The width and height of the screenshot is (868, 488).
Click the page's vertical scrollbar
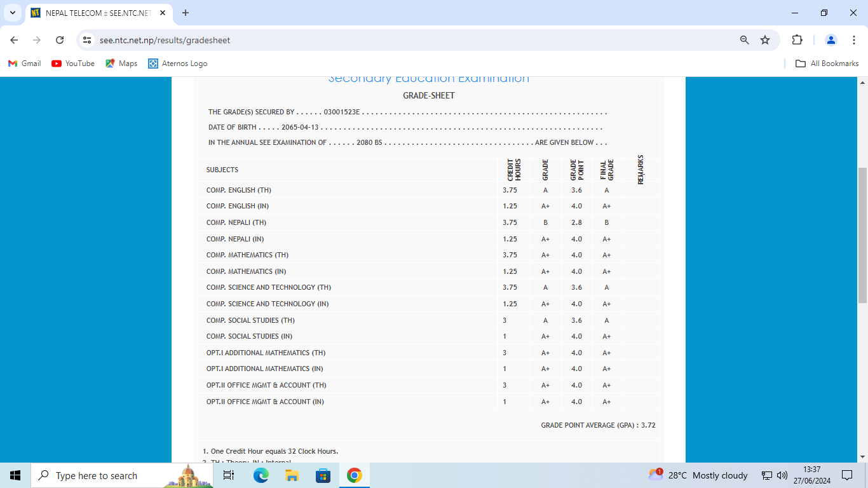tap(862, 235)
